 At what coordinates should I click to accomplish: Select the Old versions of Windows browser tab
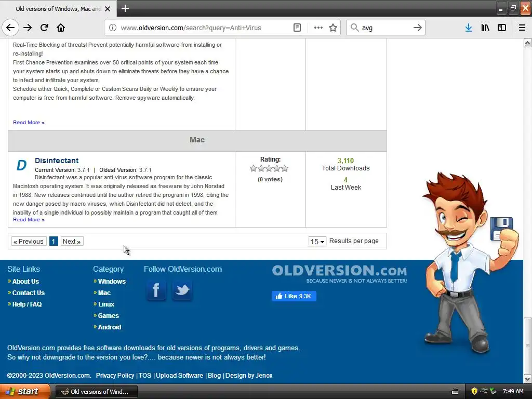coord(58,9)
